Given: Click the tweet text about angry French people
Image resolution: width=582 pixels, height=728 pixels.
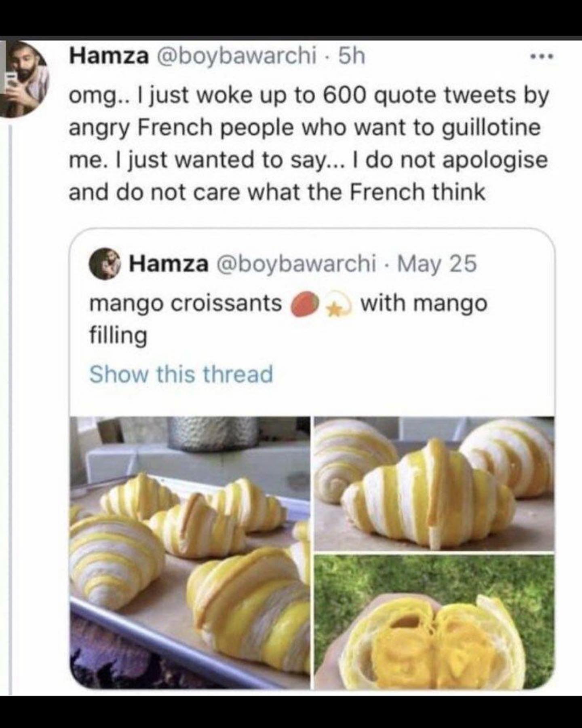Looking at the screenshot, I should [308, 143].
